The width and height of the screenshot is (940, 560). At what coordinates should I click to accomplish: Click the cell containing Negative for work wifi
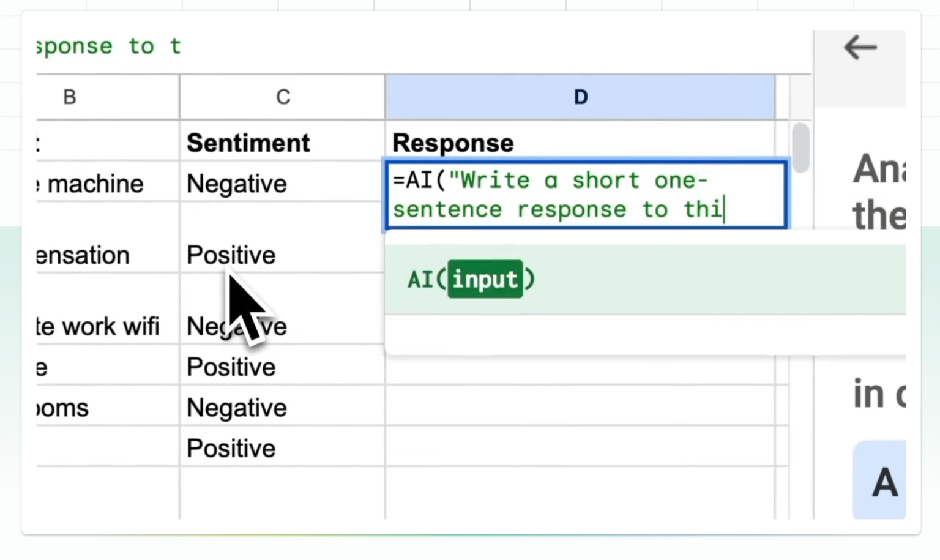(237, 326)
